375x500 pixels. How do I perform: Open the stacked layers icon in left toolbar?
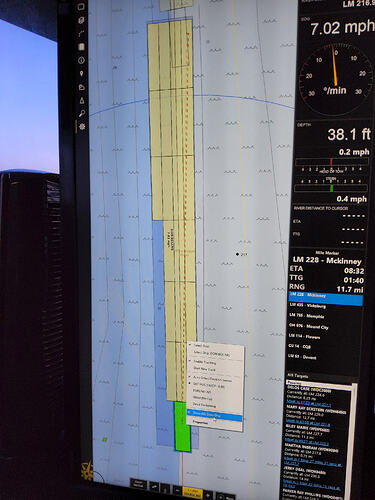(x=81, y=20)
